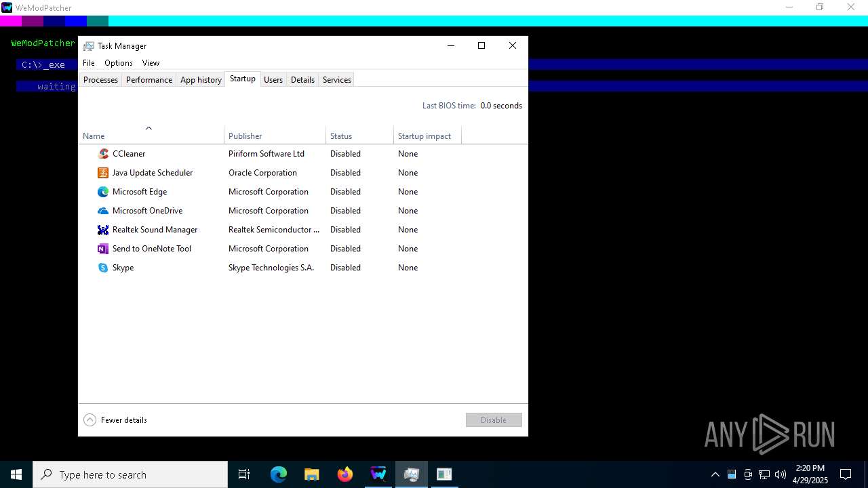Viewport: 868px width, 488px height.
Task: Click the Task Manager title bar icon
Action: [89, 46]
